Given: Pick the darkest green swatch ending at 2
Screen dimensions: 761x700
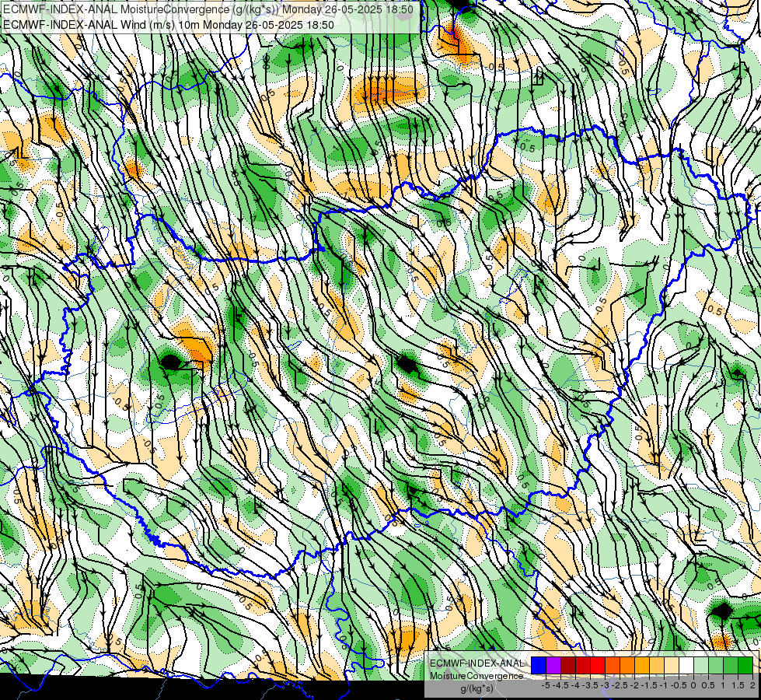Looking at the screenshot, I should 745,666.
